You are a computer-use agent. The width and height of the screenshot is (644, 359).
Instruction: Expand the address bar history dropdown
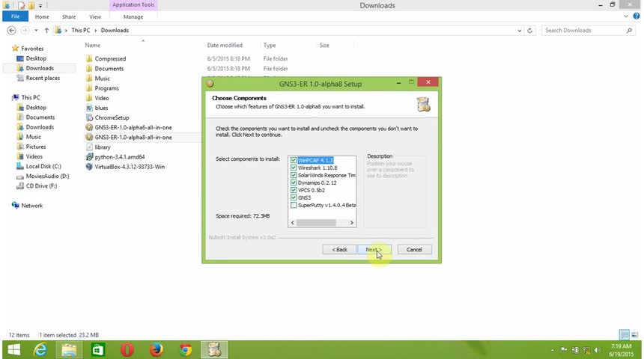click(x=519, y=31)
